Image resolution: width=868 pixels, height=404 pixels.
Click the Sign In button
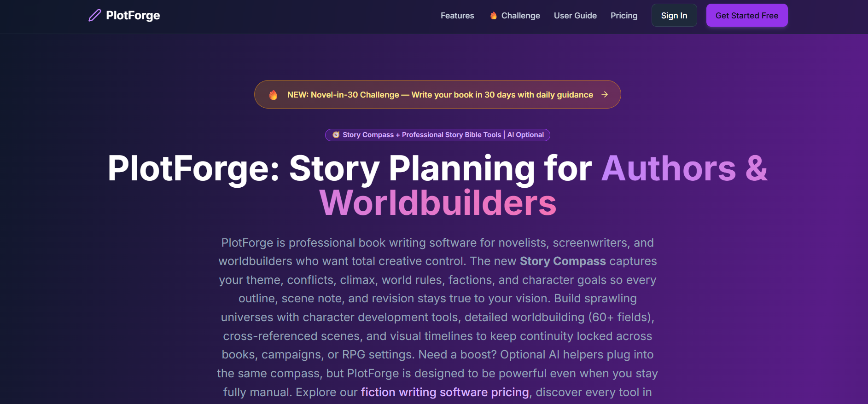[674, 15]
